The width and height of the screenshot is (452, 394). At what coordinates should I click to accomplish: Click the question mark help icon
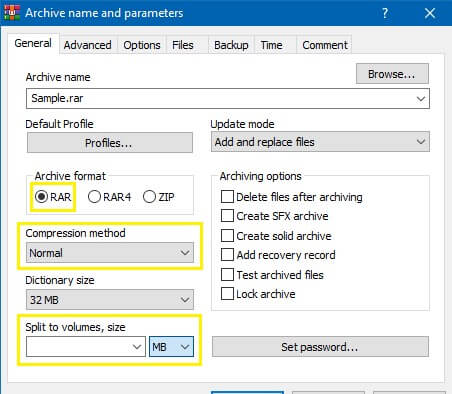tap(385, 13)
